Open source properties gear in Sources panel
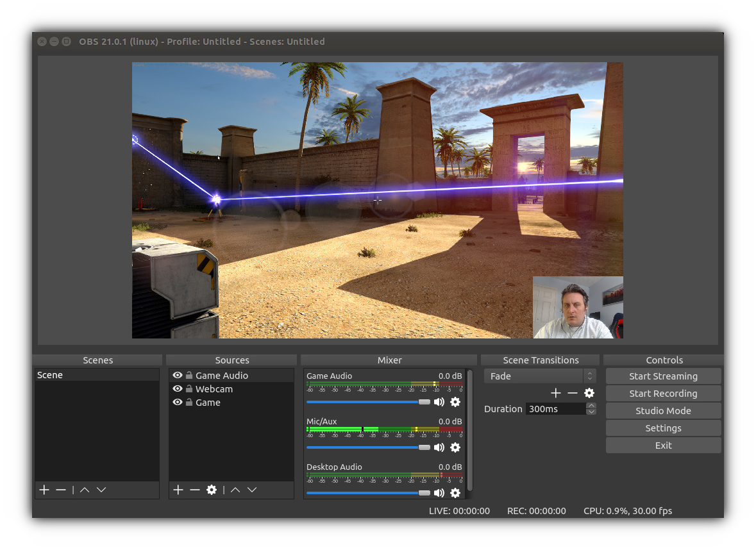The image size is (756, 550). click(212, 490)
